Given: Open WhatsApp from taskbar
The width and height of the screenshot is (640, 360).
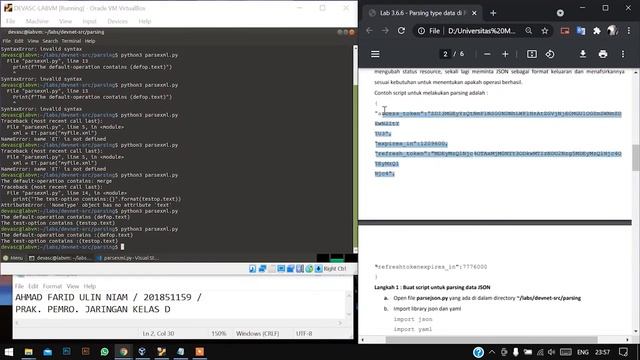Looking at the screenshot, I should pyautogui.click(x=104, y=352).
